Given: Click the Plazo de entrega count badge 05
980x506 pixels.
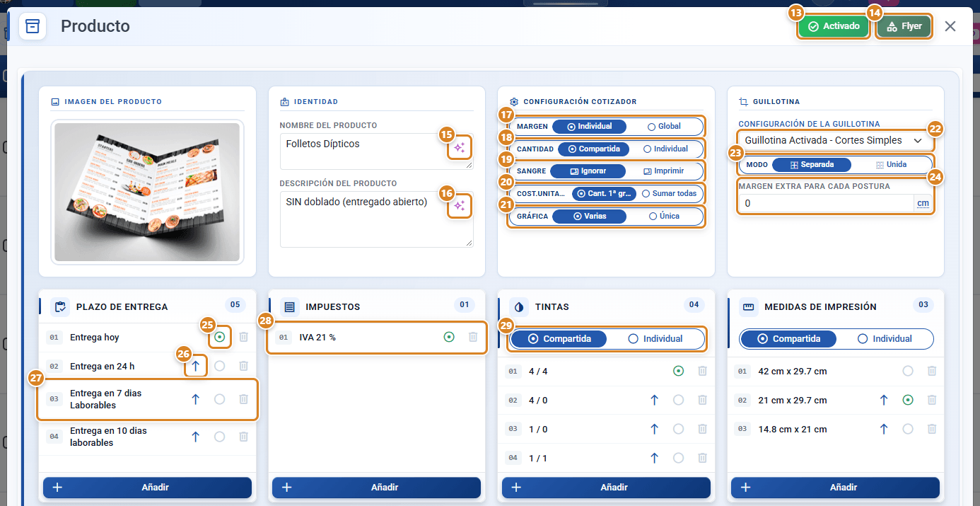Looking at the screenshot, I should click(x=235, y=305).
